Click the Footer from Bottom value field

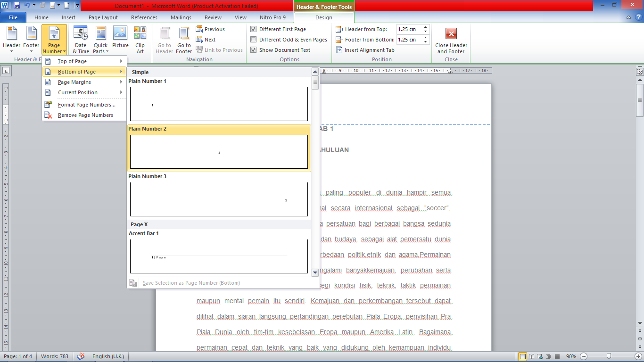[410, 40]
